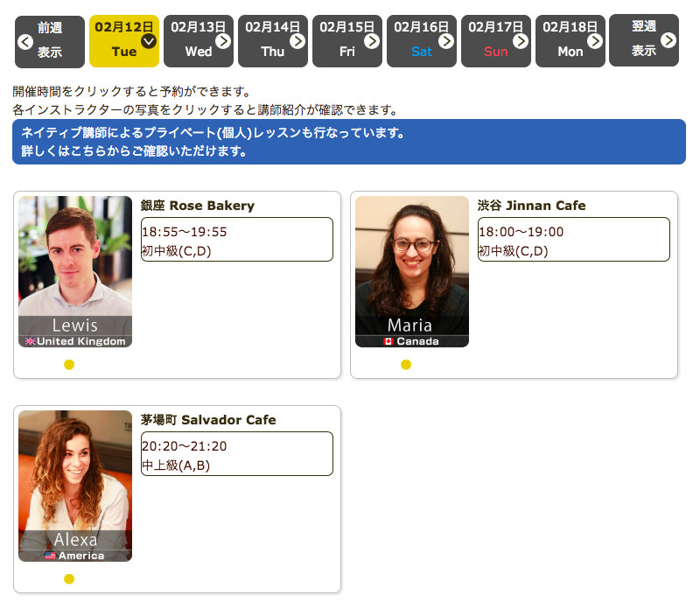Image resolution: width=700 pixels, height=609 pixels.
Task: Expand the selected 02月12日 Tue down chevron
Action: click(148, 40)
